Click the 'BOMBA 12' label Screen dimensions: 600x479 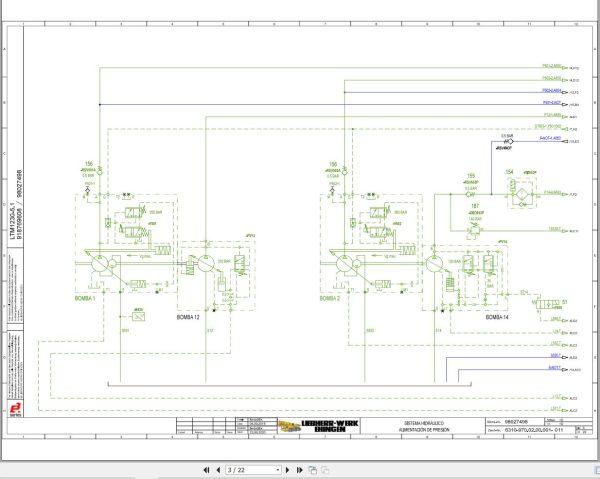pos(188,317)
